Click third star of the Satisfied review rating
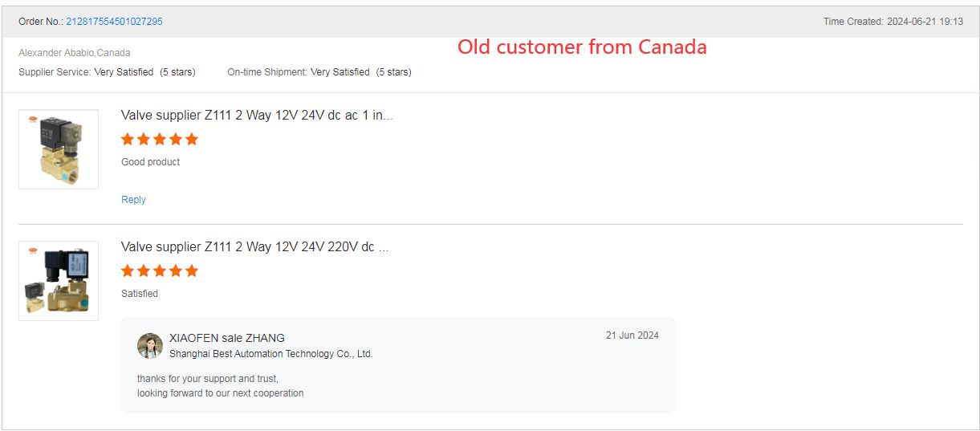 point(160,270)
